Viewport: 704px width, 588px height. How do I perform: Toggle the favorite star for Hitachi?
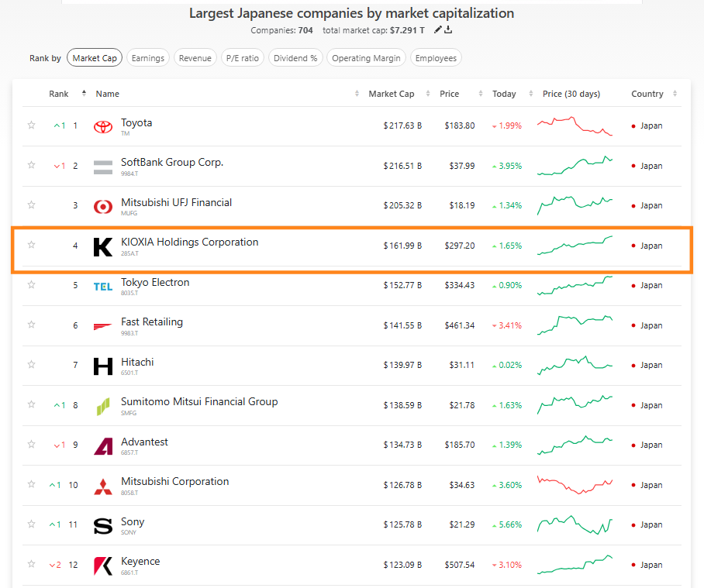32,365
